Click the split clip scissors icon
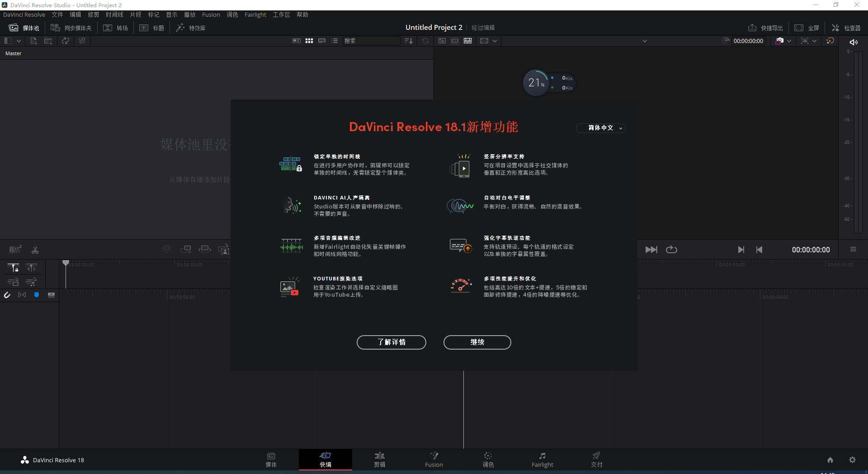 click(35, 250)
